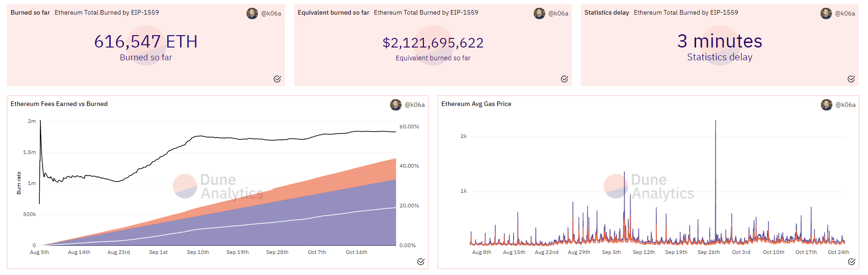Click 'Ethereum Avg Gas Price' chart title
Image resolution: width=868 pixels, height=275 pixels.
click(477, 104)
